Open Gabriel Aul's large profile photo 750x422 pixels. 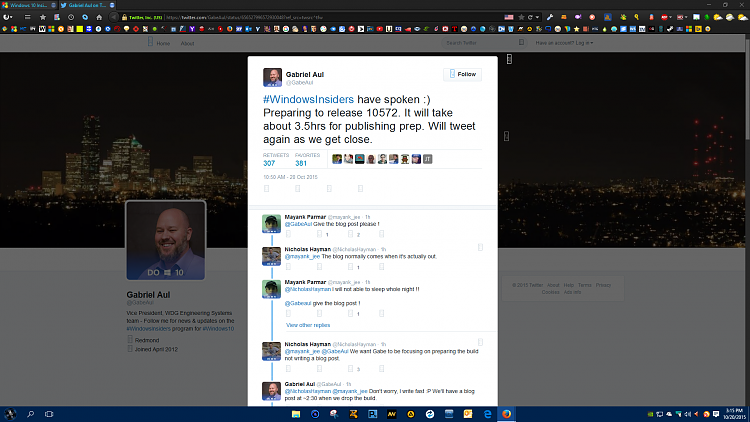[165, 240]
